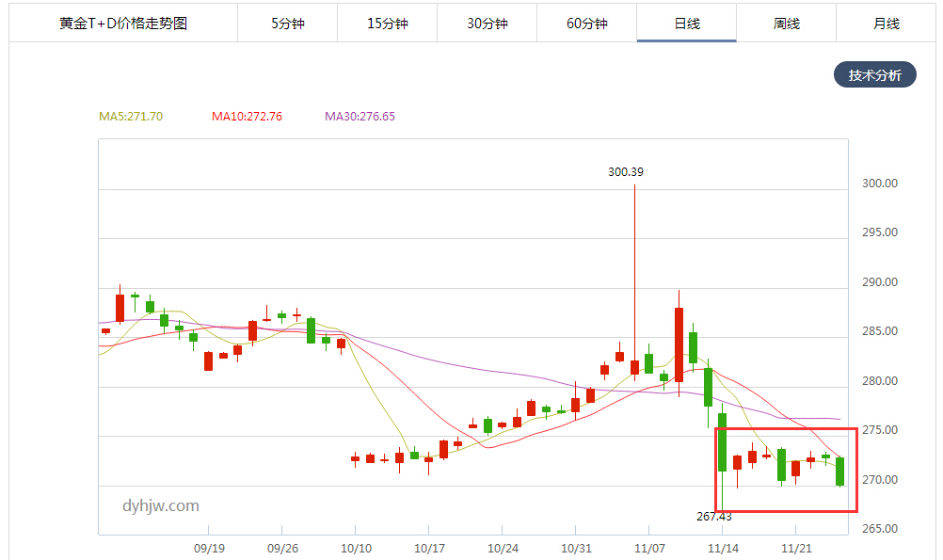The height and width of the screenshot is (560, 943).
Task: Select the 日线 daily chart tab
Action: 687,24
